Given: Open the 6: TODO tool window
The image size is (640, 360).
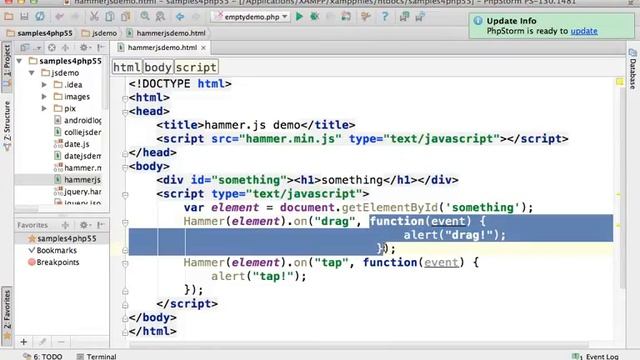Looking at the screenshot, I should coord(43,356).
